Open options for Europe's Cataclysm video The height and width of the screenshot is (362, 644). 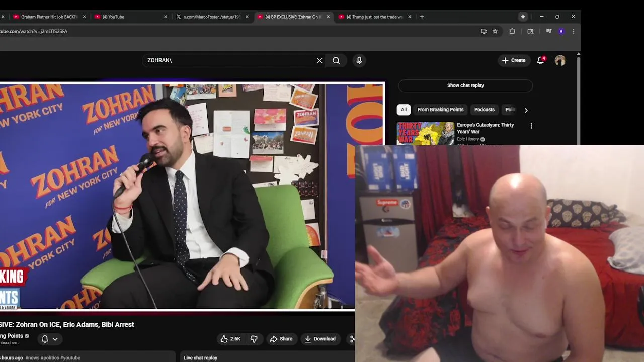(x=531, y=126)
